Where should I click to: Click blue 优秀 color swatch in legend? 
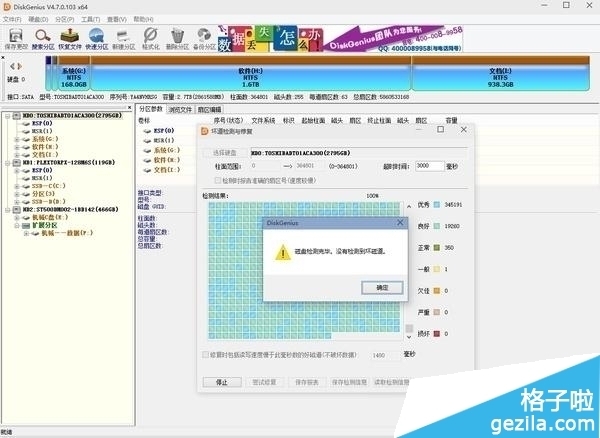pyautogui.click(x=437, y=205)
